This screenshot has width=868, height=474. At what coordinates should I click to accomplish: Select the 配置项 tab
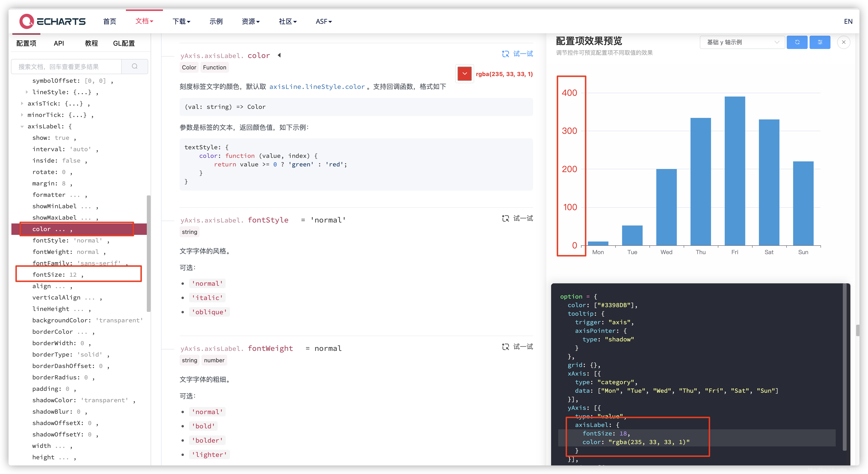pyautogui.click(x=26, y=43)
